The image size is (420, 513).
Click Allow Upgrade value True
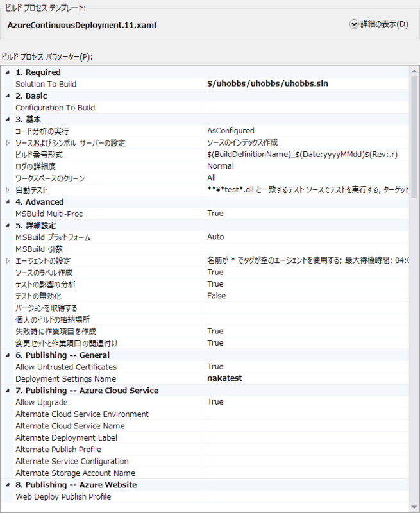(x=215, y=402)
